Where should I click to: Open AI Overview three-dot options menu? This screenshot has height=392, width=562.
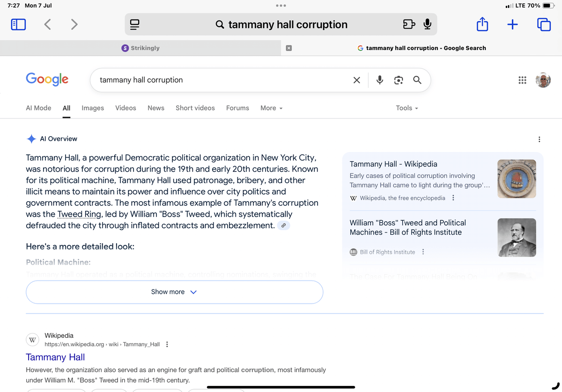point(540,139)
